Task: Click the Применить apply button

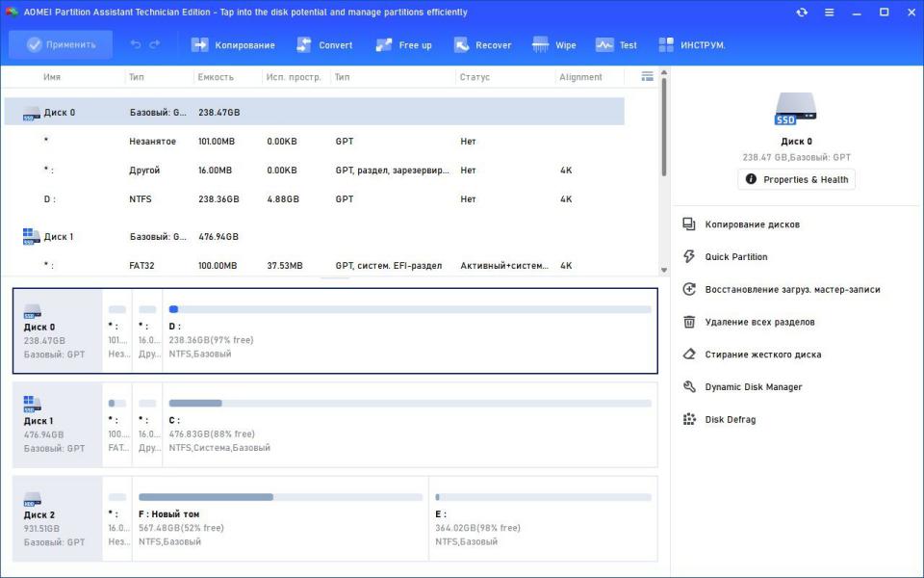Action: [61, 44]
